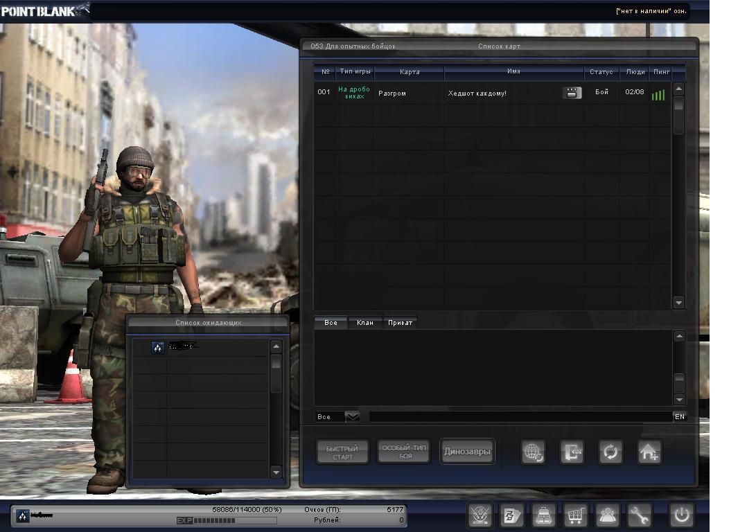
Task: Open settings with the wrench icon
Action: click(x=640, y=515)
